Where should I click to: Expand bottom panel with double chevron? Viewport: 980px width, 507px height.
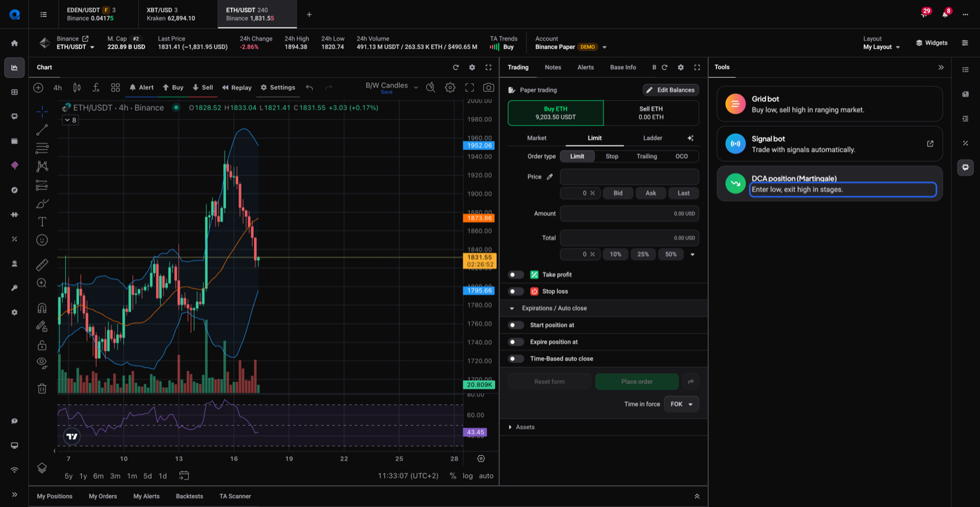tap(696, 496)
